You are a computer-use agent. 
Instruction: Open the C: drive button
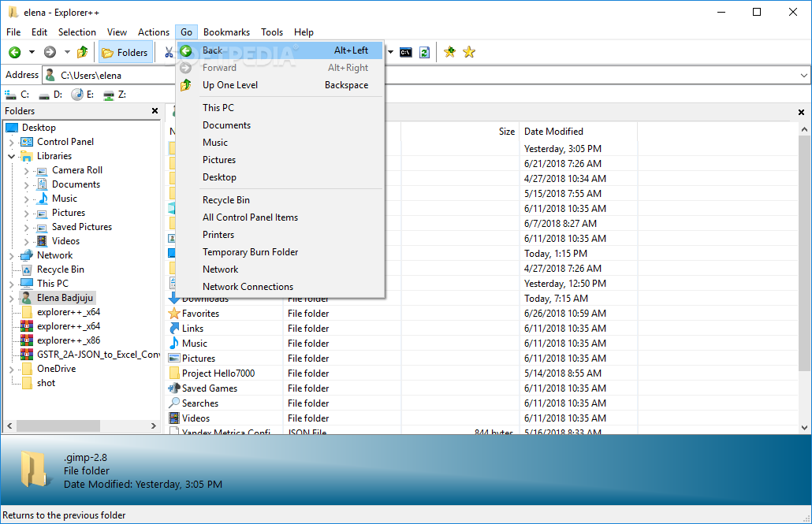pos(17,95)
